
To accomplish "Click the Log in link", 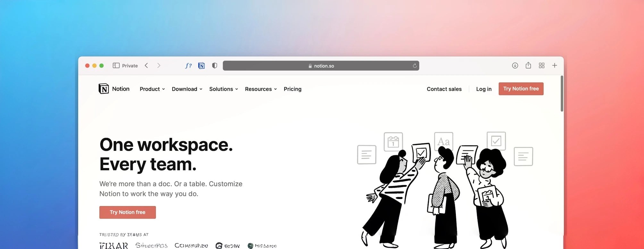I will [x=484, y=89].
